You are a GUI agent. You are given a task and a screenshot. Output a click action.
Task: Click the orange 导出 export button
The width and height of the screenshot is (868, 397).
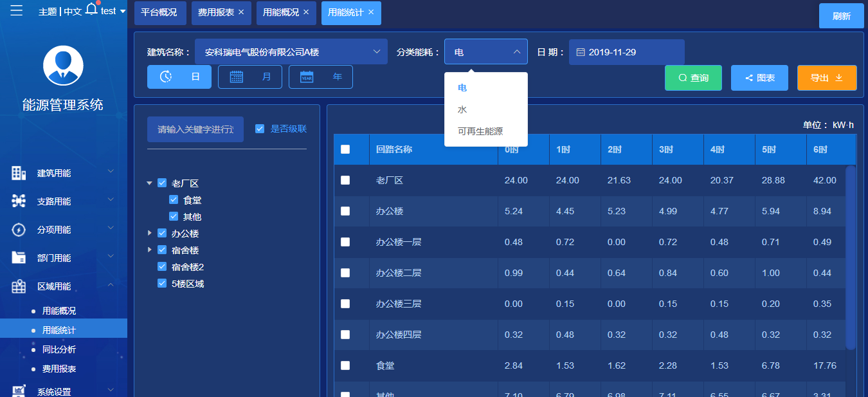coord(827,78)
